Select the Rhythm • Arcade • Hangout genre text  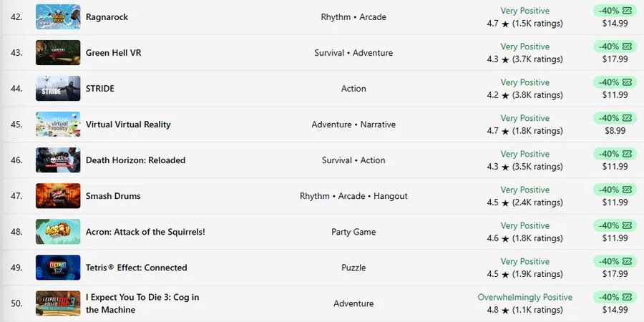(353, 196)
